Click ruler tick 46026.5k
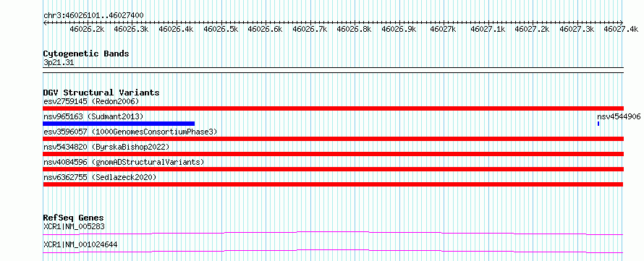Screen dimensions: 644x261 pos(221,29)
